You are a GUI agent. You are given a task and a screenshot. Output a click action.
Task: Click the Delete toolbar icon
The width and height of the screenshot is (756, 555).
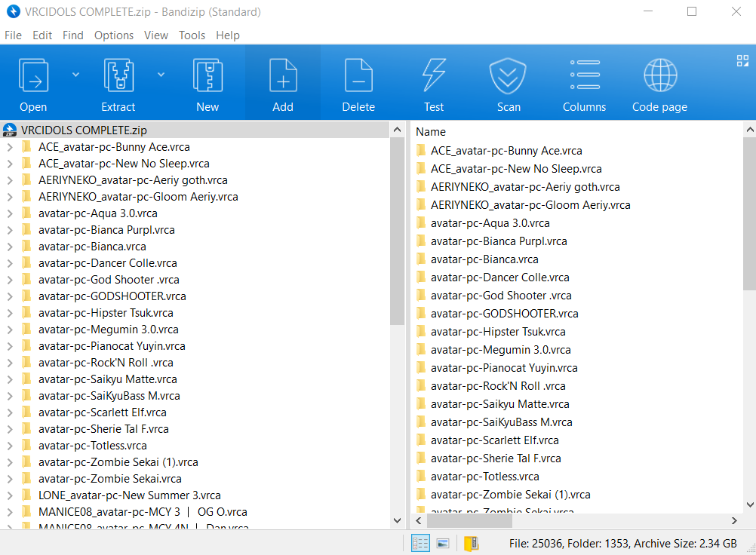coord(358,75)
